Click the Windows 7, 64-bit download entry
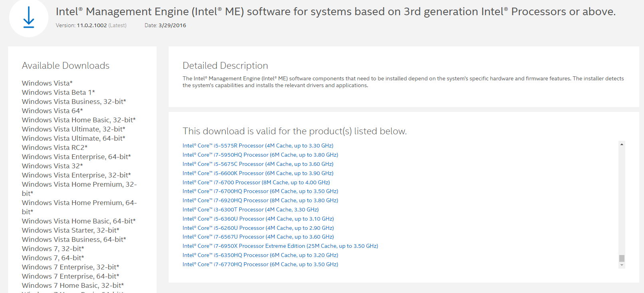The height and width of the screenshot is (293, 644). pyautogui.click(x=53, y=258)
